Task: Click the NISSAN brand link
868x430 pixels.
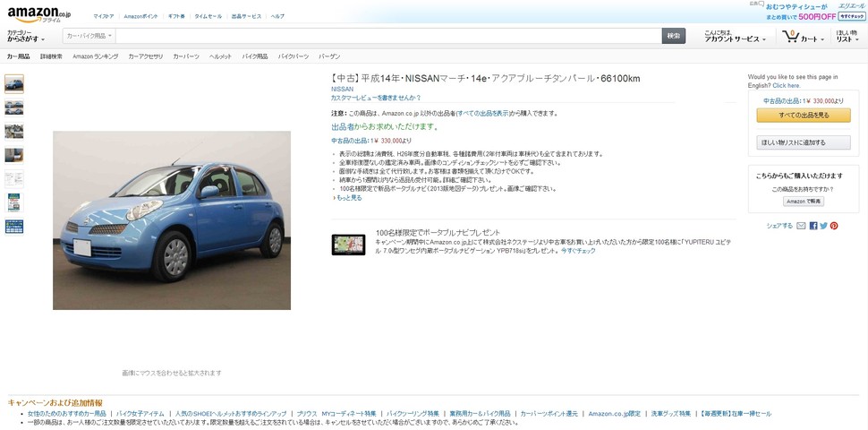Action: (342, 89)
